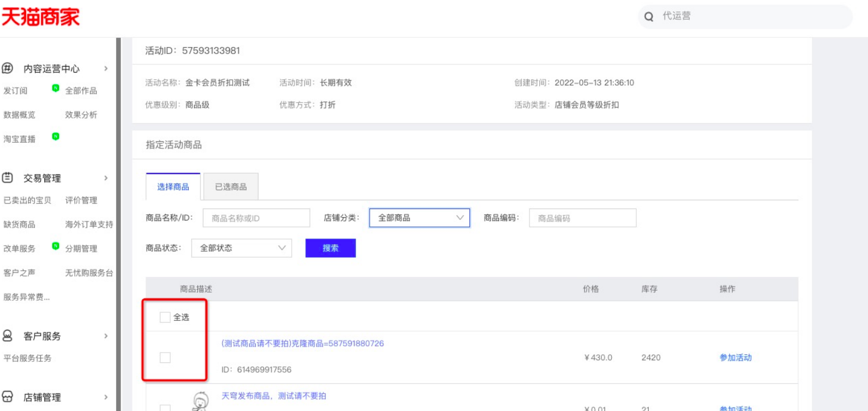Image resolution: width=868 pixels, height=411 pixels.
Task: Click the 价格 column header
Action: click(x=591, y=289)
